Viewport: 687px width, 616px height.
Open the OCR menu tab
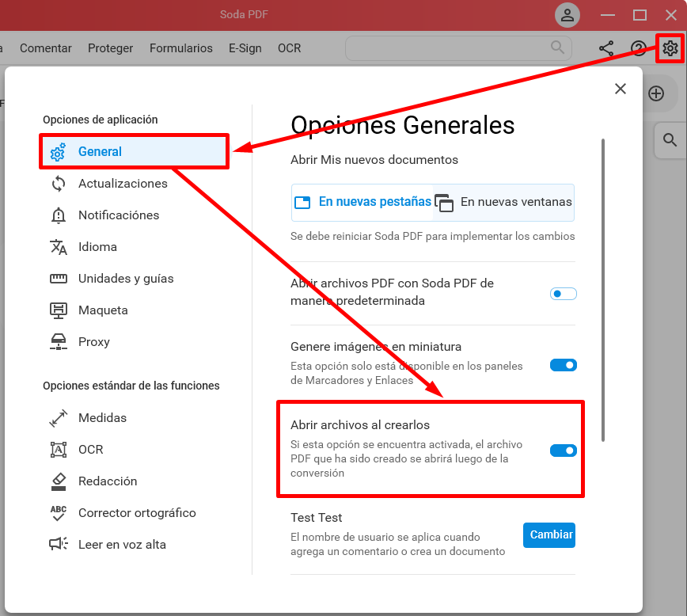point(290,48)
